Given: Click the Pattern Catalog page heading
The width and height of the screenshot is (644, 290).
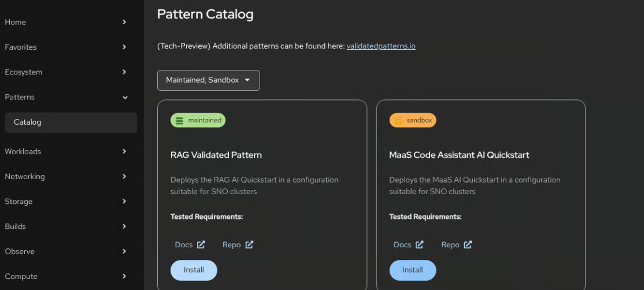Looking at the screenshot, I should click(205, 14).
